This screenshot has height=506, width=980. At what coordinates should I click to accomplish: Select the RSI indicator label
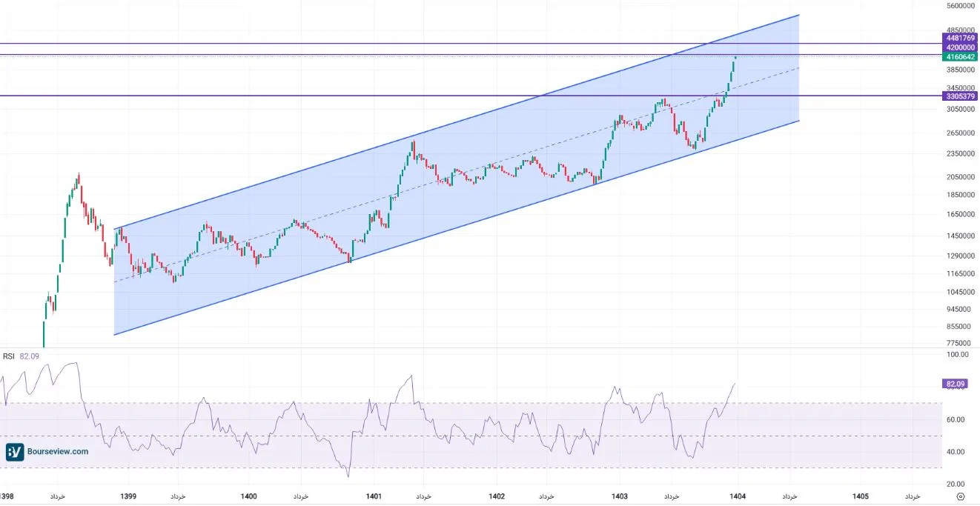9,356
